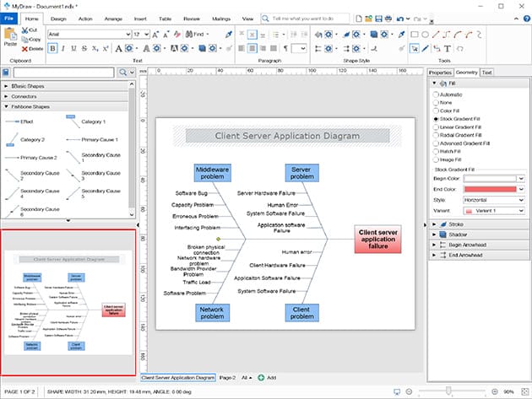The height and width of the screenshot is (399, 532).
Task: Click the shape library search magnifier icon
Action: [123, 73]
